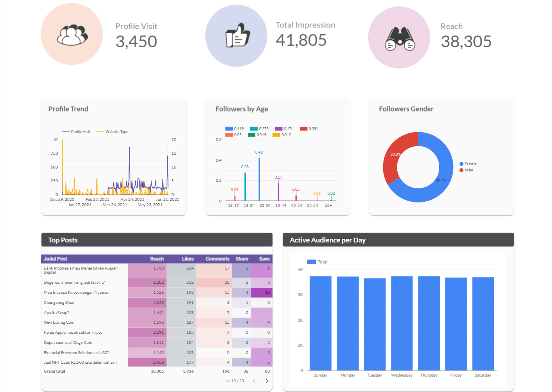The height and width of the screenshot is (392, 552).
Task: Go to next page of Top Posts
Action: [x=267, y=381]
